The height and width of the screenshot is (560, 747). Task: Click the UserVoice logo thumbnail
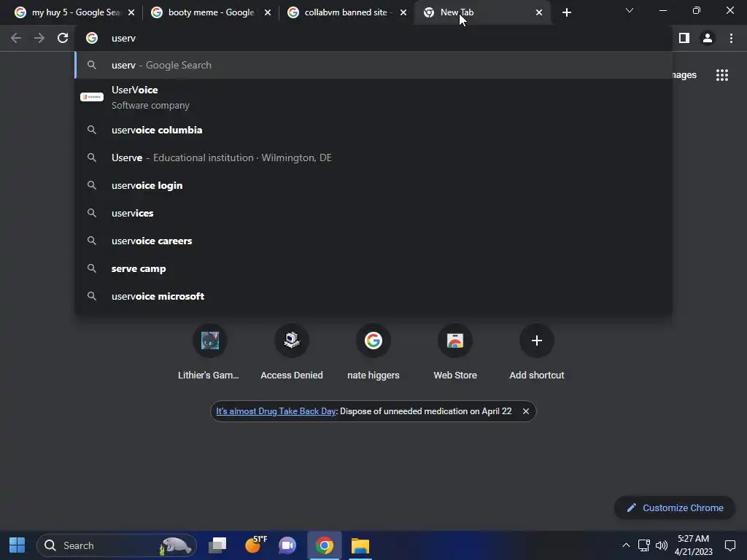click(92, 97)
